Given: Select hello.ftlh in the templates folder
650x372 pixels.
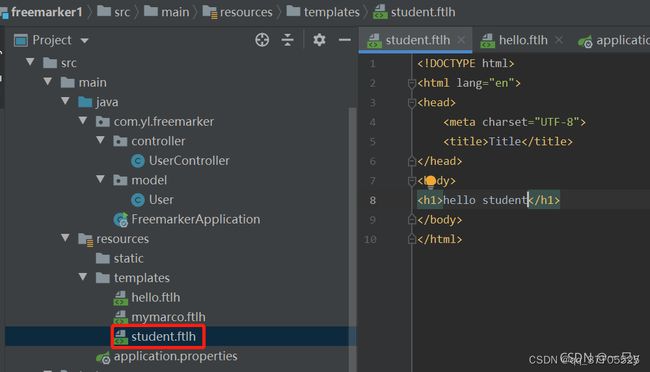Looking at the screenshot, I should coord(156,298).
